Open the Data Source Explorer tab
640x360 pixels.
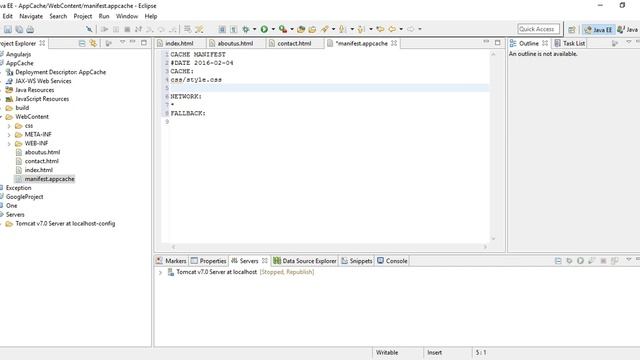click(305, 261)
